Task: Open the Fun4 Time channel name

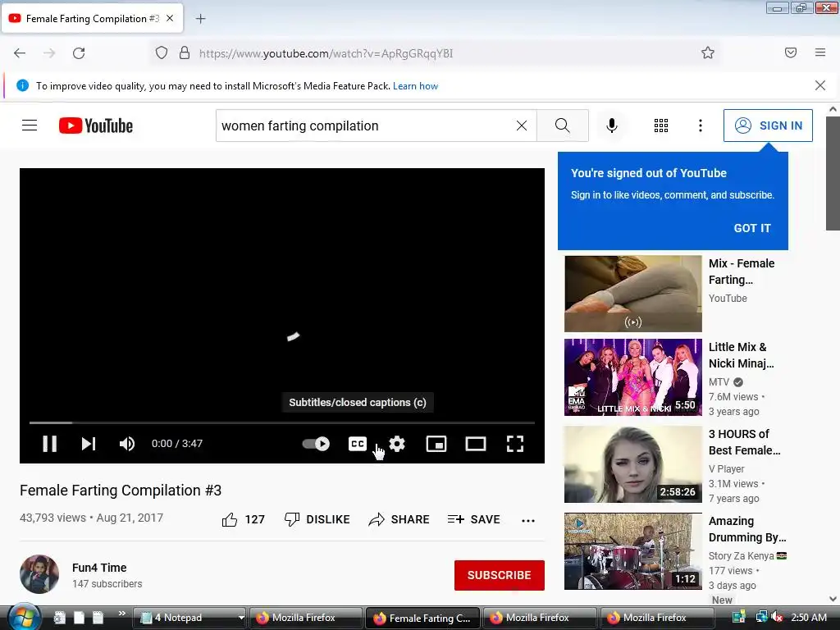Action: (99, 568)
